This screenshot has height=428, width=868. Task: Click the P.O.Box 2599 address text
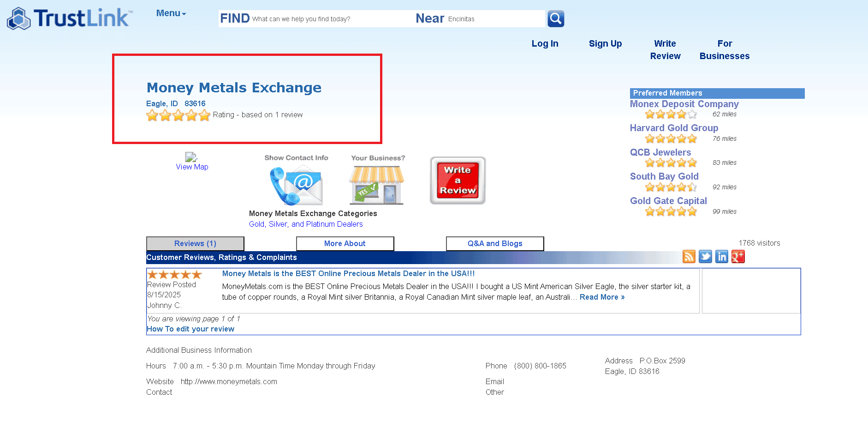pos(662,361)
